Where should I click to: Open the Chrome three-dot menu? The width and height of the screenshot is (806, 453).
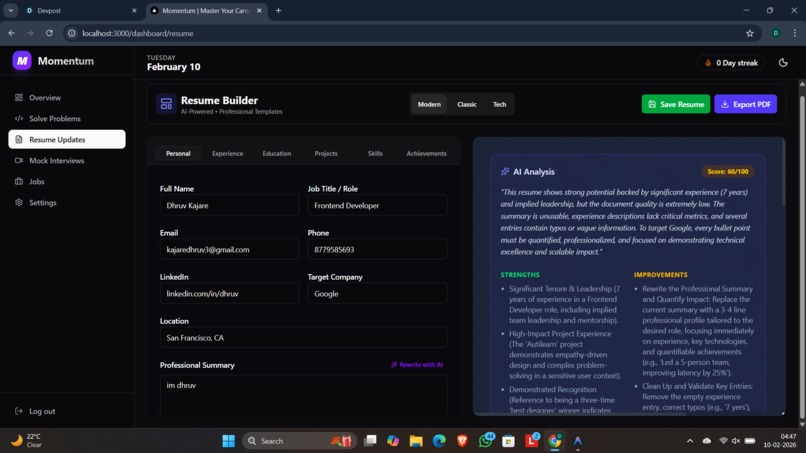[795, 33]
